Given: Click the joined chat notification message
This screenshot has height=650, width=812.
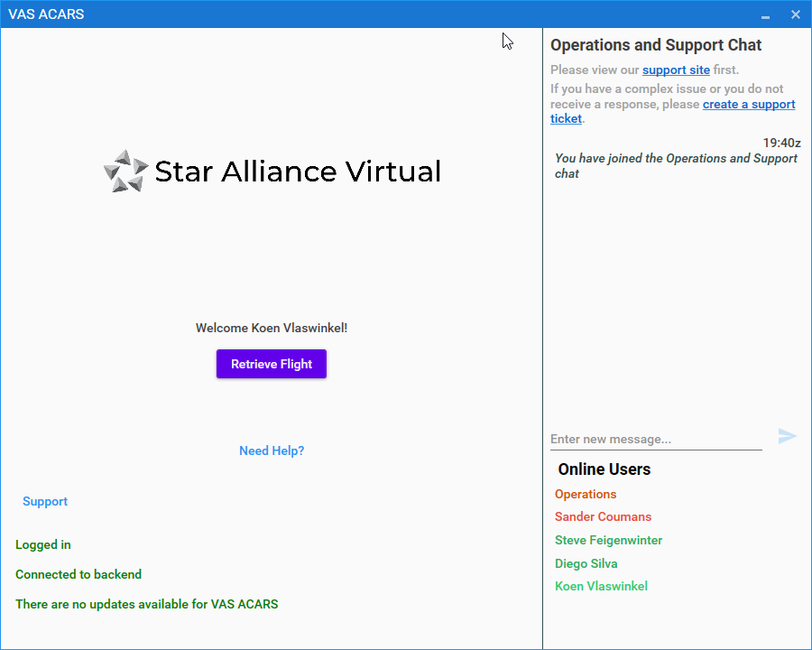Looking at the screenshot, I should coord(676,166).
